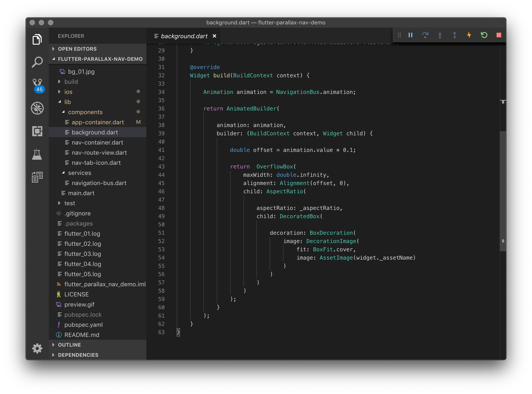This screenshot has height=394, width=532.
Task: Expand the OUTLINE section
Action: (69, 345)
